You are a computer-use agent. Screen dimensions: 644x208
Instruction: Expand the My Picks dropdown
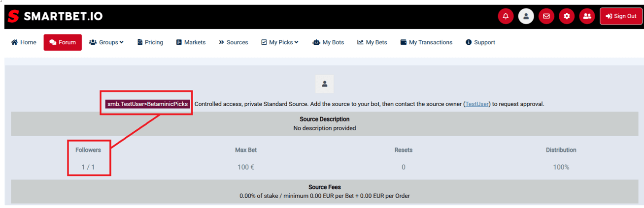pos(280,42)
